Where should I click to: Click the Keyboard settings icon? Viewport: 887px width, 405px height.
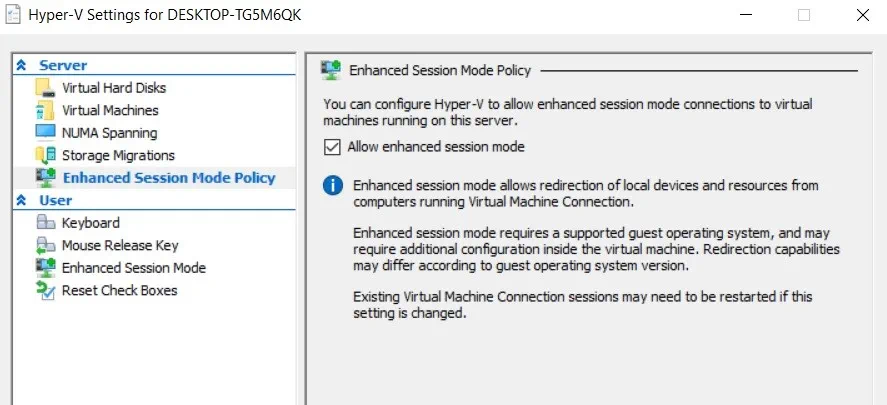[45, 223]
